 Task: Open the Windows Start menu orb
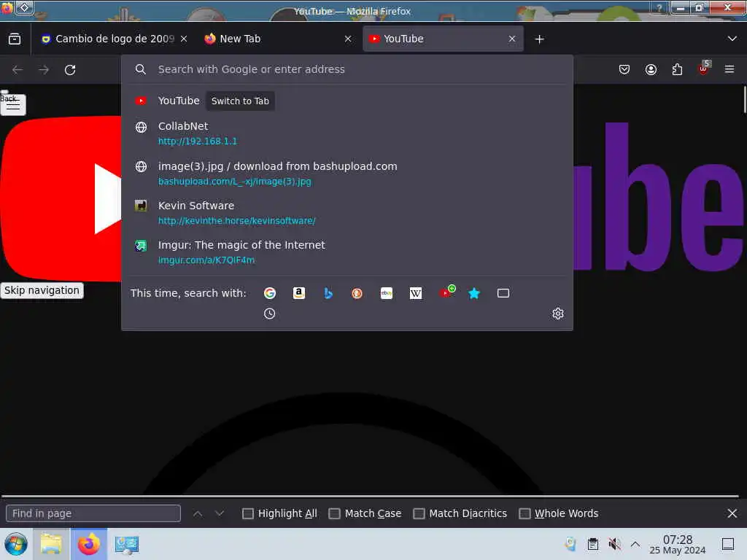tap(16, 544)
